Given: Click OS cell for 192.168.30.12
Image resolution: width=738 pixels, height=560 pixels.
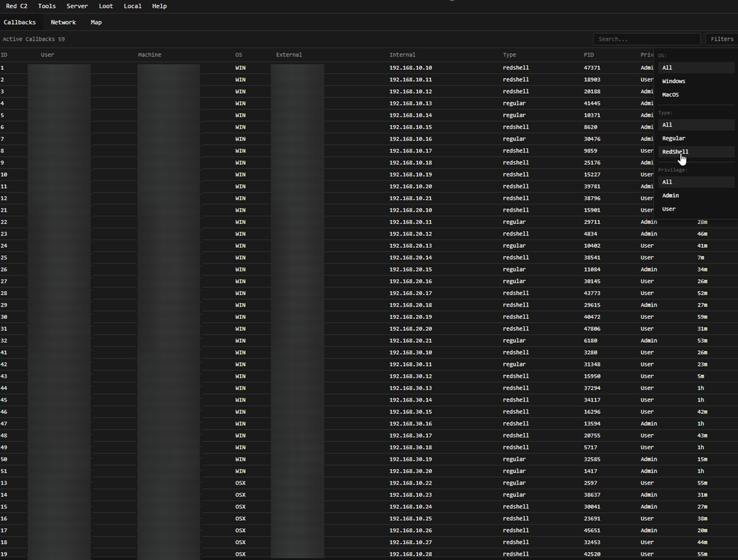Looking at the screenshot, I should (240, 376).
